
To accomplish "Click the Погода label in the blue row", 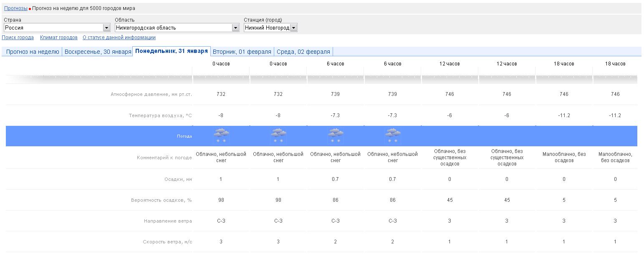I will [x=184, y=136].
